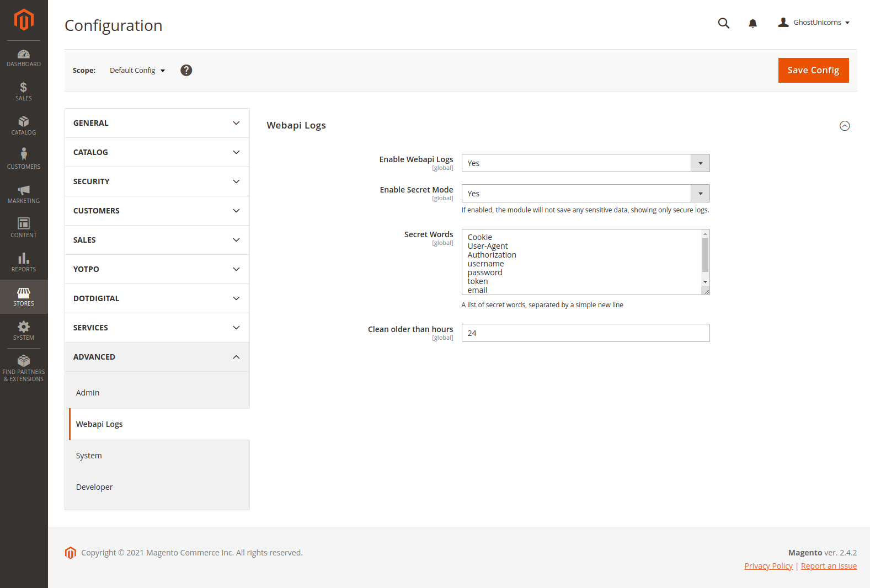Collapse the Webapi Logs section
This screenshot has width=870, height=588.
[844, 126]
